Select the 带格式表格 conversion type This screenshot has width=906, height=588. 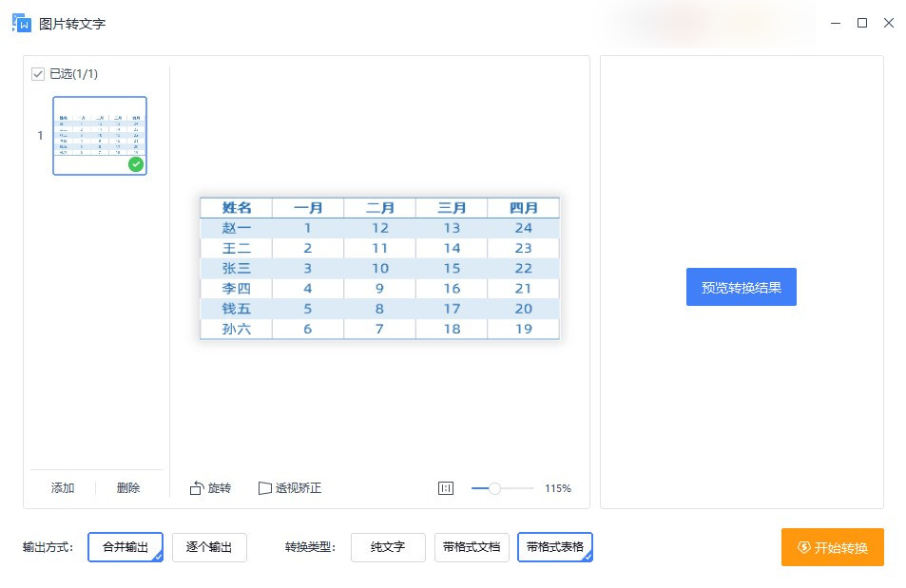point(554,547)
